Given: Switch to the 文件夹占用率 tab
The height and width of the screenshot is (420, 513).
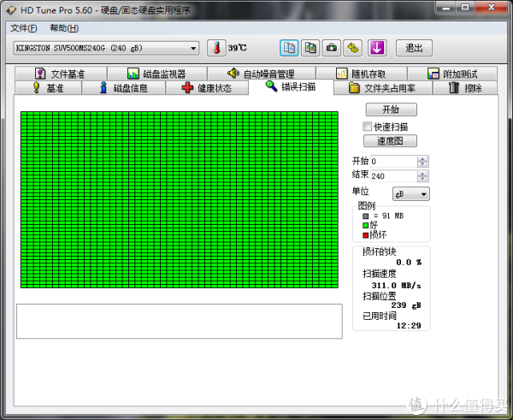Looking at the screenshot, I should tap(383, 88).
